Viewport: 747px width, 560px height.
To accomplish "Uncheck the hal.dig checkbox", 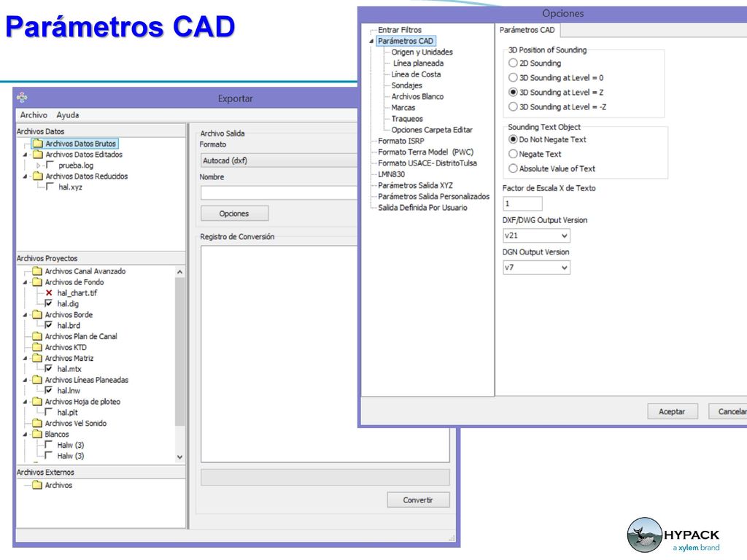I will (x=49, y=303).
